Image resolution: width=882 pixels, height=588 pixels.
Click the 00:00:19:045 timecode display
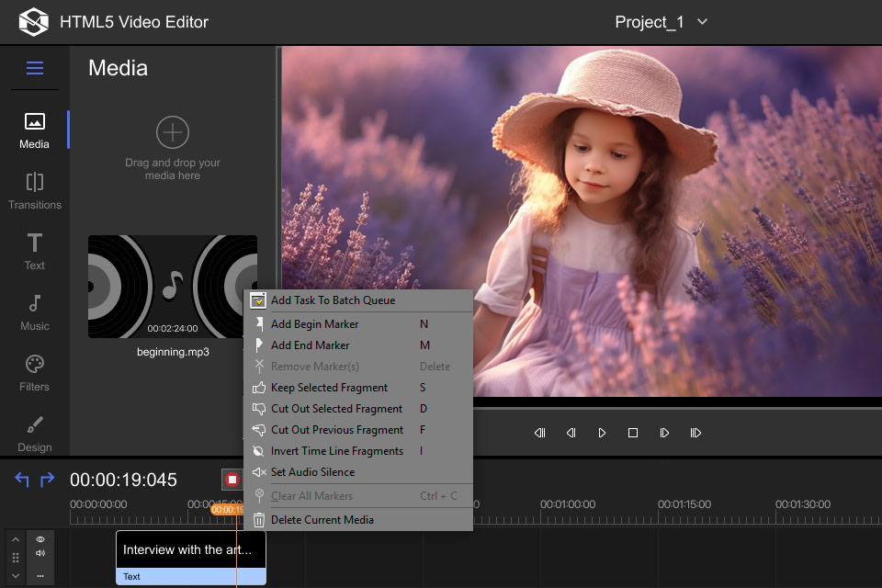(123, 480)
